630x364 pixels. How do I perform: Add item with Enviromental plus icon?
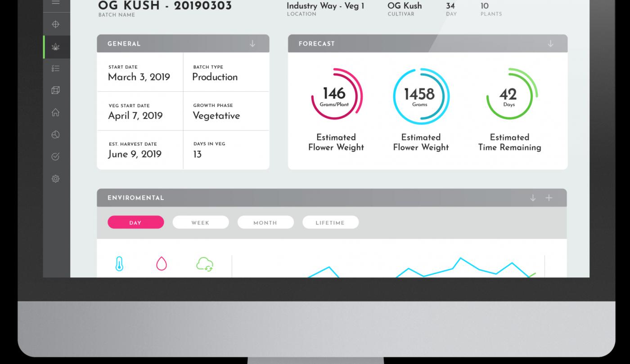coord(549,198)
